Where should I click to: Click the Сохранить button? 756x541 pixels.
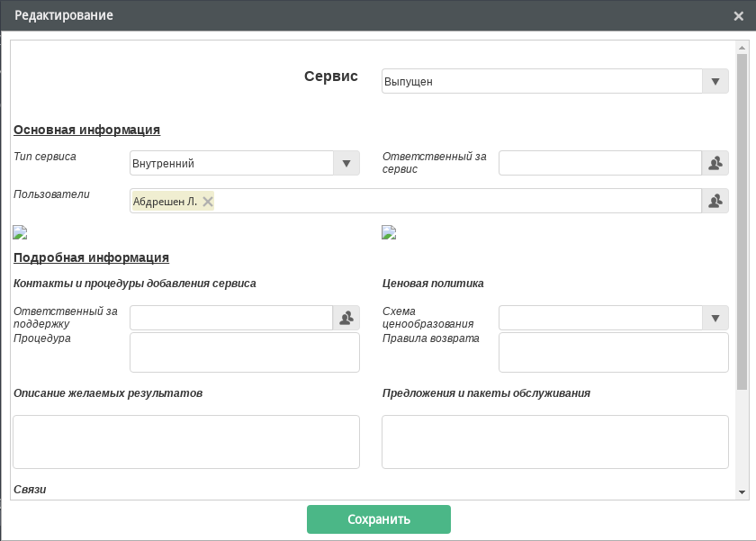tap(379, 519)
